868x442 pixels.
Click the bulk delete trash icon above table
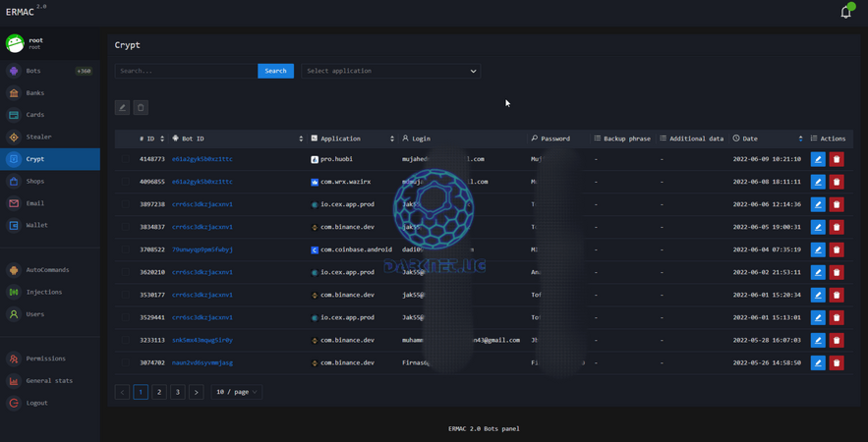[x=141, y=107]
